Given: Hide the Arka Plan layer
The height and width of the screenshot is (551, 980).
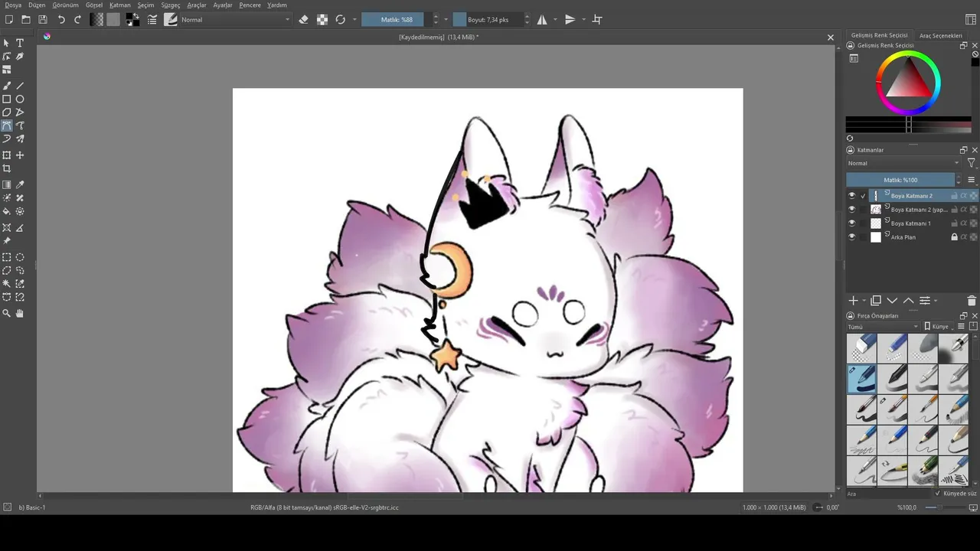Looking at the screenshot, I should coord(851,237).
